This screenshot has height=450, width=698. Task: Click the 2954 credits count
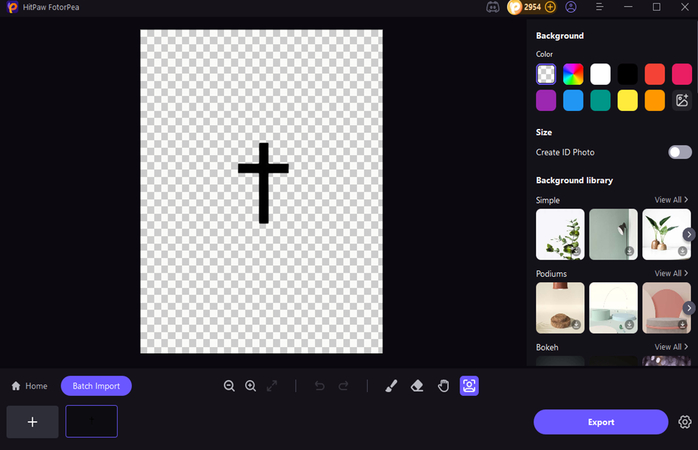click(x=532, y=7)
